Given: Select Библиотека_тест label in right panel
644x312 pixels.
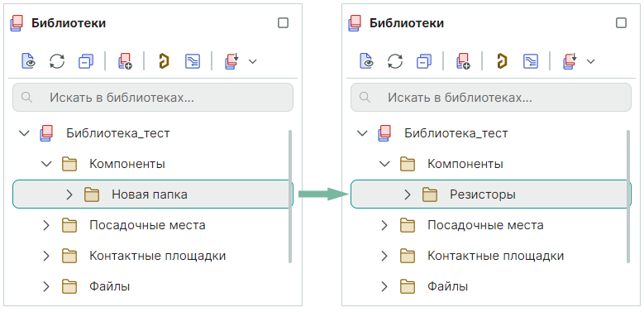Looking at the screenshot, I should [x=456, y=133].
